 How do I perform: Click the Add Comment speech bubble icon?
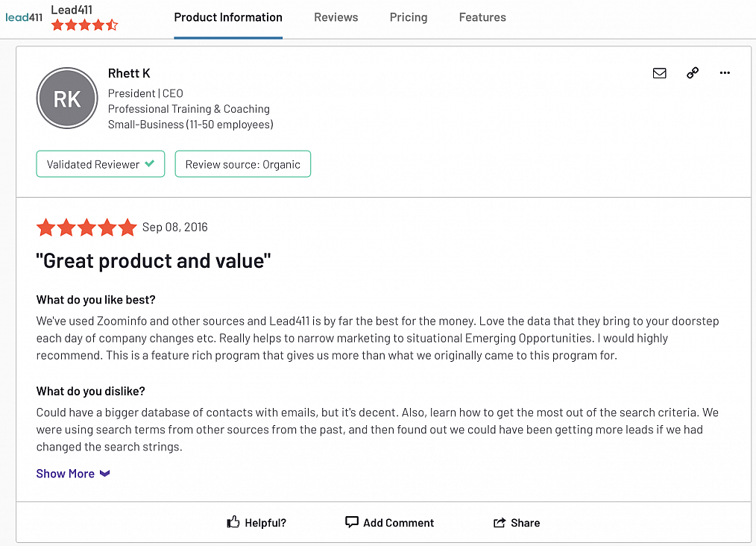352,522
